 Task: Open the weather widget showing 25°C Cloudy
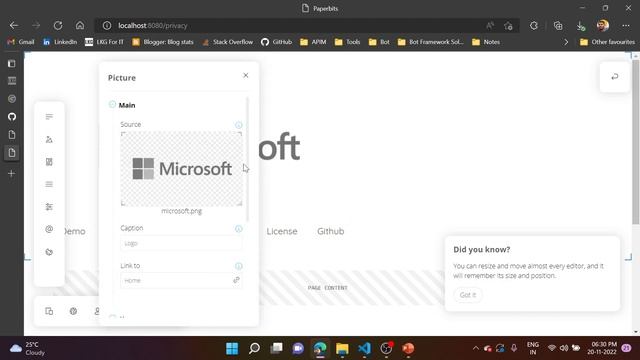(x=27, y=348)
